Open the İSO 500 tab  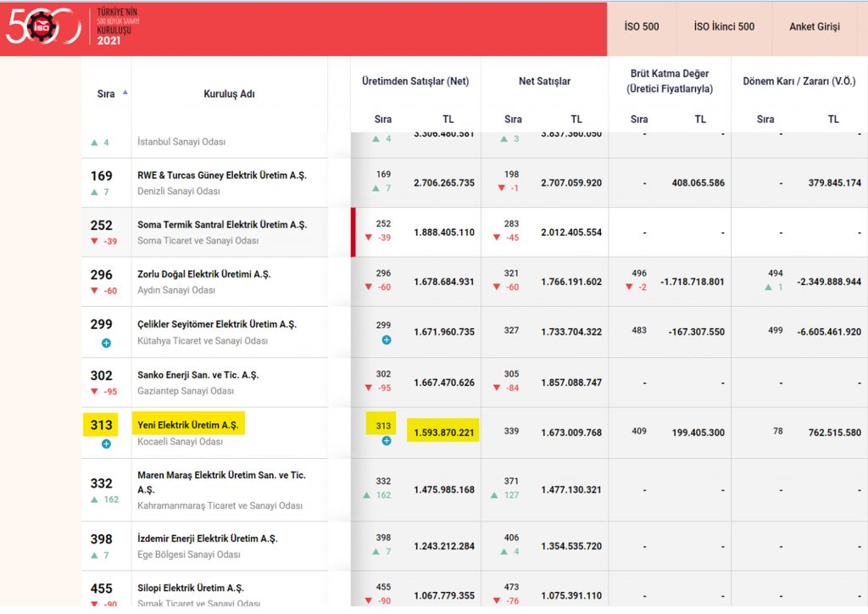tap(642, 27)
